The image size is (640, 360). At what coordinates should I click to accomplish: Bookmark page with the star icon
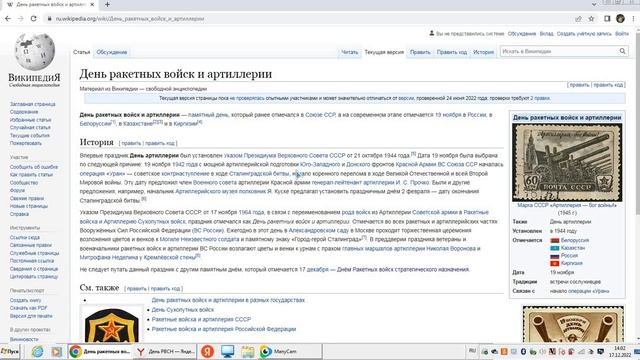pyautogui.click(x=591, y=19)
